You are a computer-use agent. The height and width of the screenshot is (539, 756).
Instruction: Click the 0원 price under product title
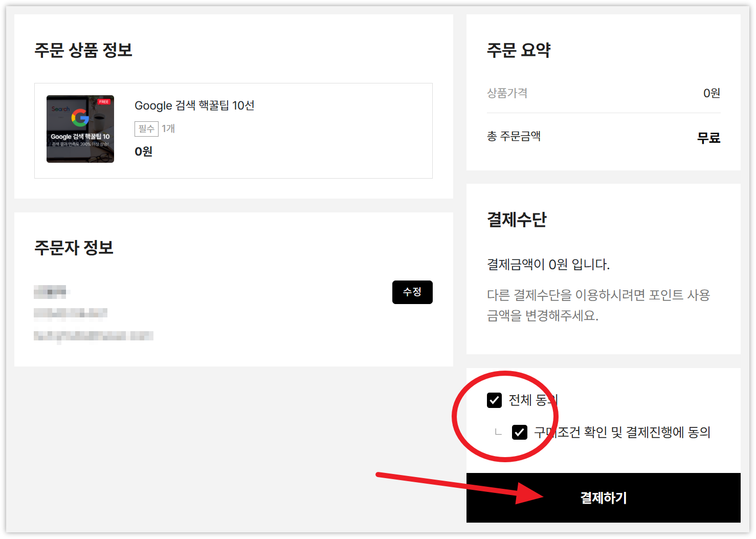click(x=144, y=152)
